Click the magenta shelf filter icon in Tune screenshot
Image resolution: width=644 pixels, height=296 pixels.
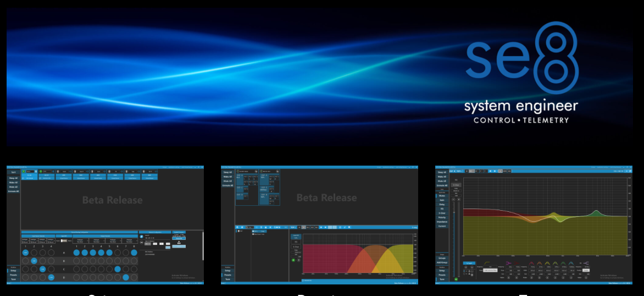(508, 263)
